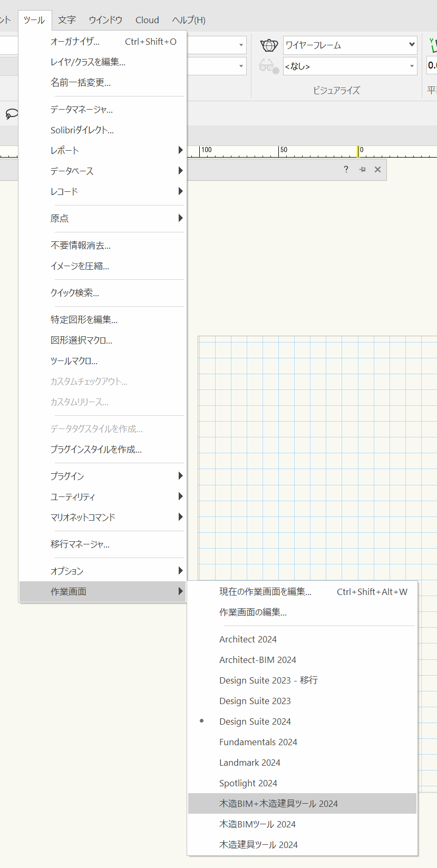Open the <なし> visualization dropdown
This screenshot has width=437, height=868.
pos(350,66)
